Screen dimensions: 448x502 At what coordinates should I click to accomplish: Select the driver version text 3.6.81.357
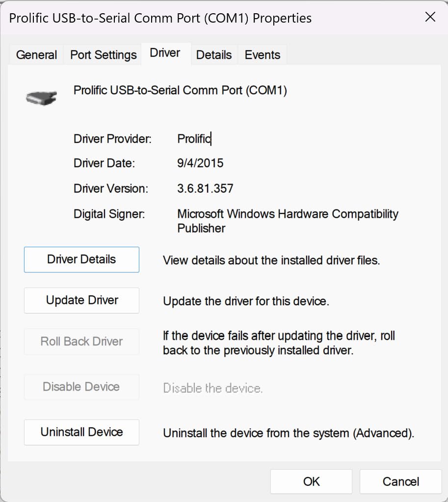coord(205,188)
